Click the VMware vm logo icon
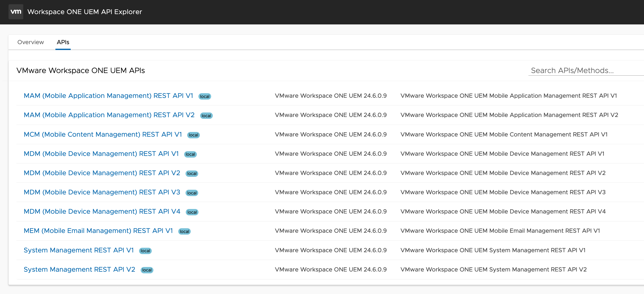The image size is (644, 294). (16, 12)
